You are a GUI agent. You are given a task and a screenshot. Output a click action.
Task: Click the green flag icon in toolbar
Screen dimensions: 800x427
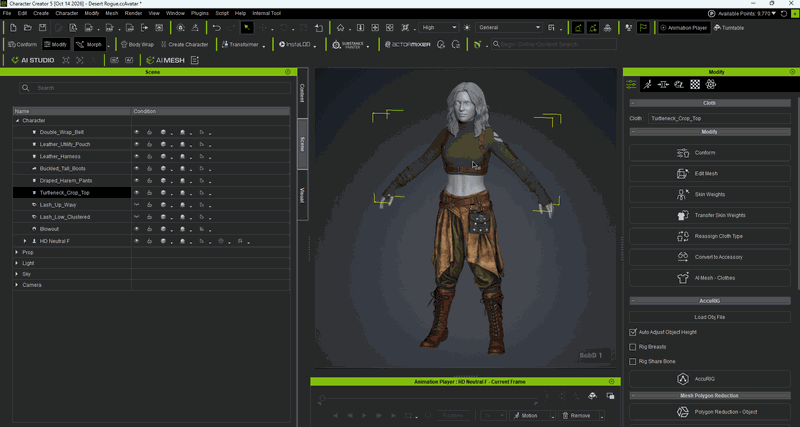(643, 28)
